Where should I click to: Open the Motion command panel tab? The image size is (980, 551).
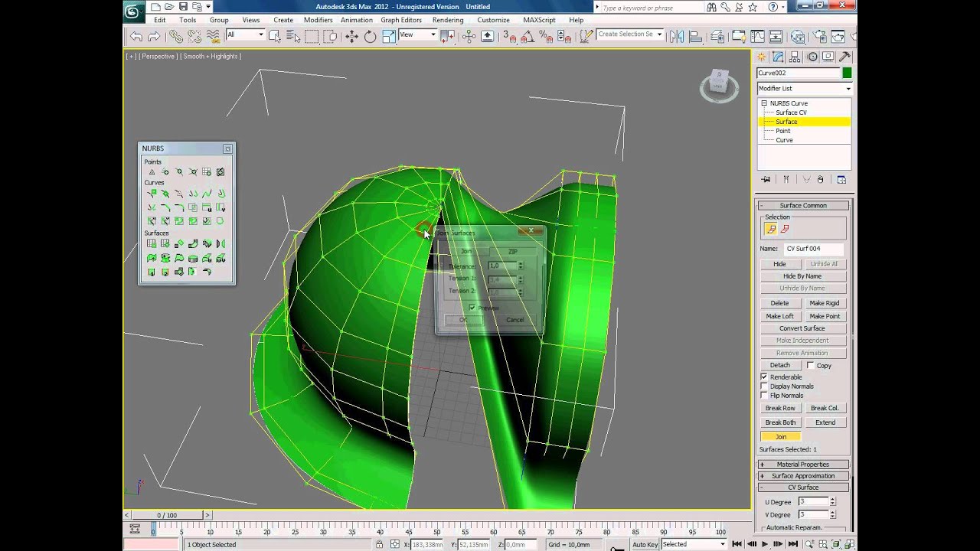812,57
